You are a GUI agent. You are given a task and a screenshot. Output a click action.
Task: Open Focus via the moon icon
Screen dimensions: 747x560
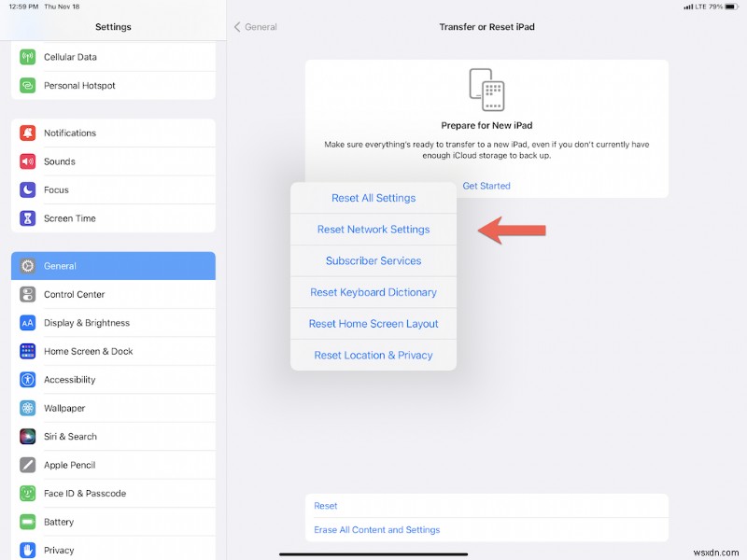click(29, 189)
